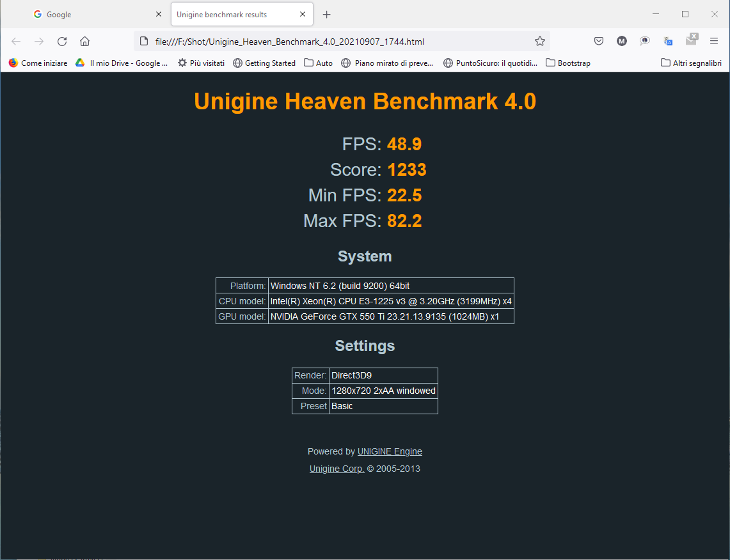Minimize the Firefox window

point(656,14)
